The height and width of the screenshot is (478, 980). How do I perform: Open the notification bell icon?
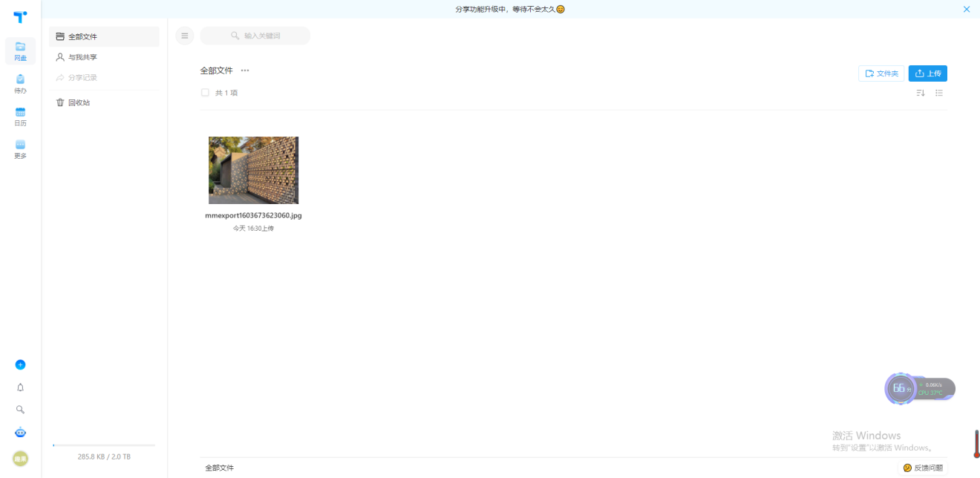[x=20, y=387]
